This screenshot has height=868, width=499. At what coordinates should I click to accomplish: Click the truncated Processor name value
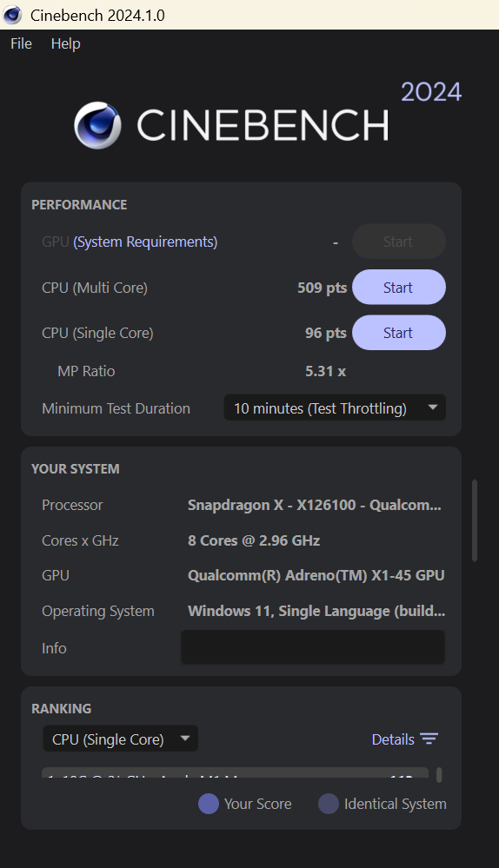[315, 505]
